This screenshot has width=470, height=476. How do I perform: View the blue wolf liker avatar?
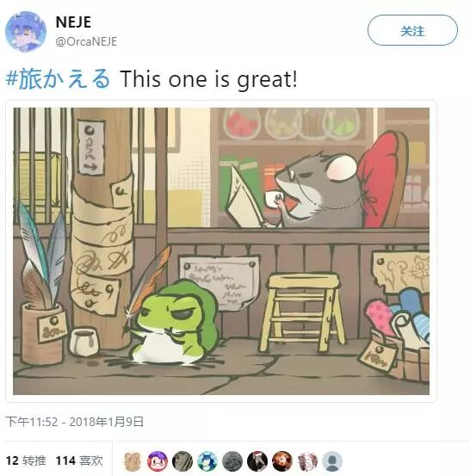(207, 461)
